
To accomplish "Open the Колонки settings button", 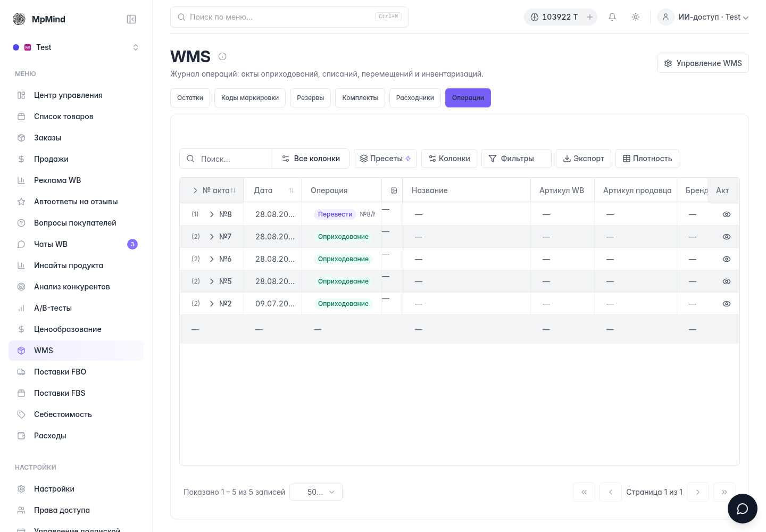I will (449, 159).
